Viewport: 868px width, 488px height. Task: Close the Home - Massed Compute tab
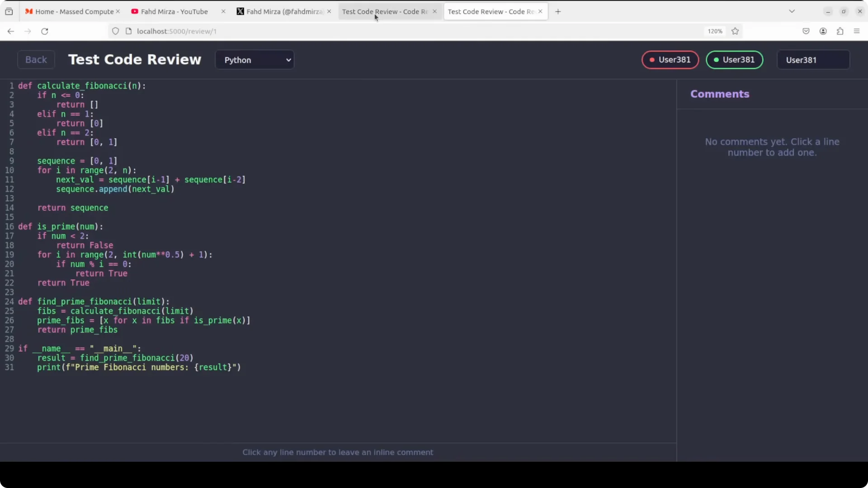[x=118, y=12]
